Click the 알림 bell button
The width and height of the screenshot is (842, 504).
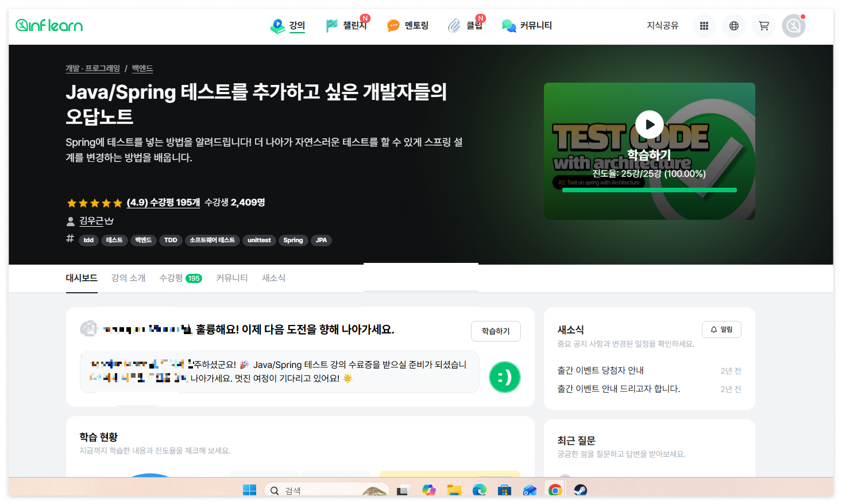pos(721,329)
